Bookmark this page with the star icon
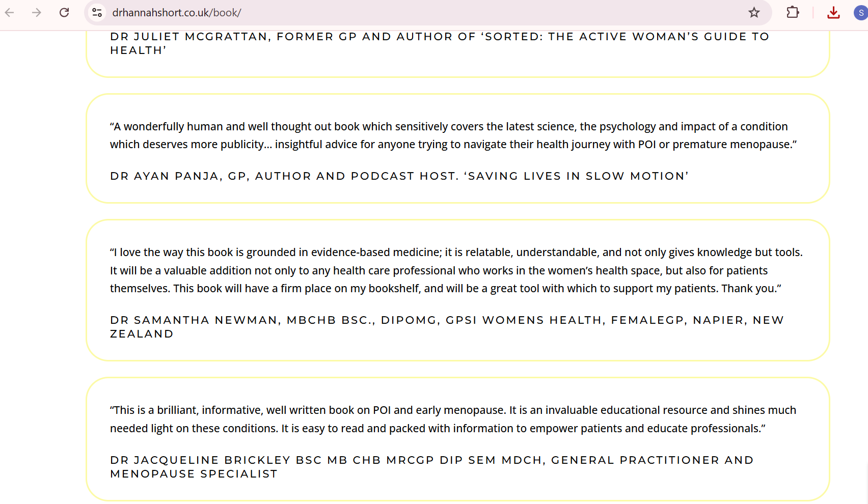 tap(754, 12)
